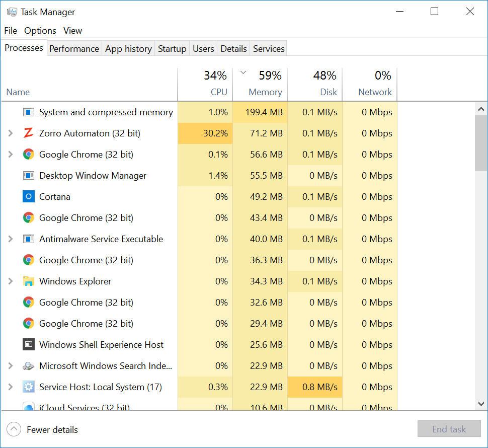Sort by the CPU column header
This screenshot has width=488, height=448.
click(205, 84)
